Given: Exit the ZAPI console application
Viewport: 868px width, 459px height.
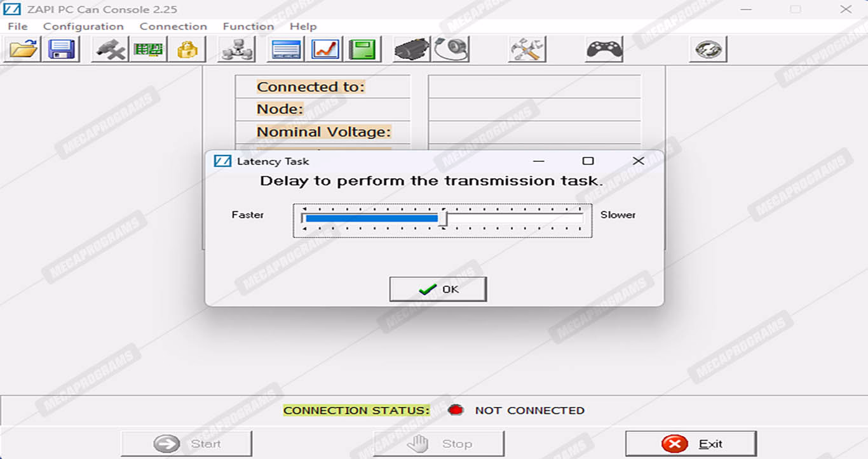Looking at the screenshot, I should (691, 444).
